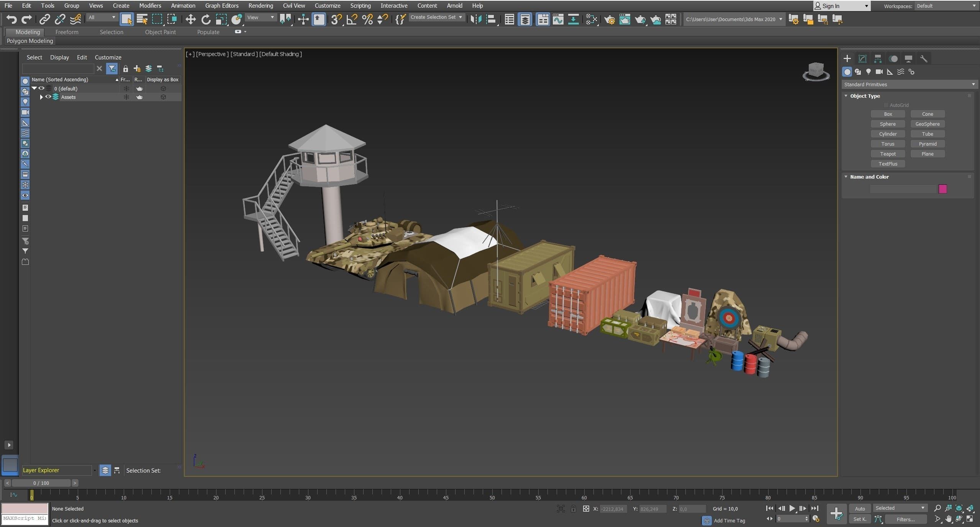Click the pink MAXScript listener swatch
Viewport: 980px width, 527px height.
[x=25, y=509]
